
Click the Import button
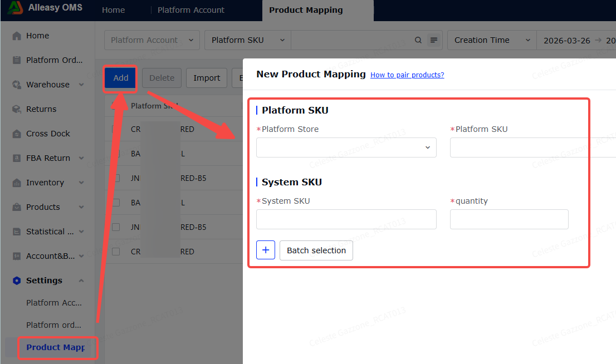point(207,78)
